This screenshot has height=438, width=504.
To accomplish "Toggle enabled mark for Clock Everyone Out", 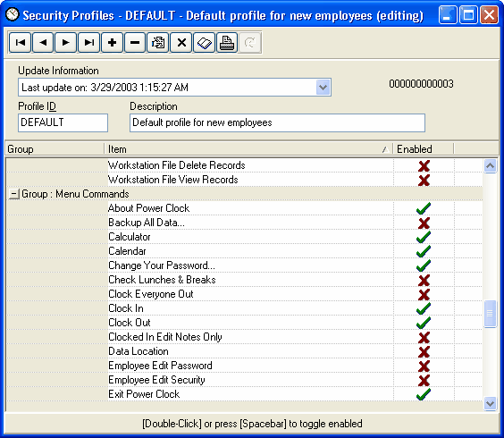I will coord(424,294).
